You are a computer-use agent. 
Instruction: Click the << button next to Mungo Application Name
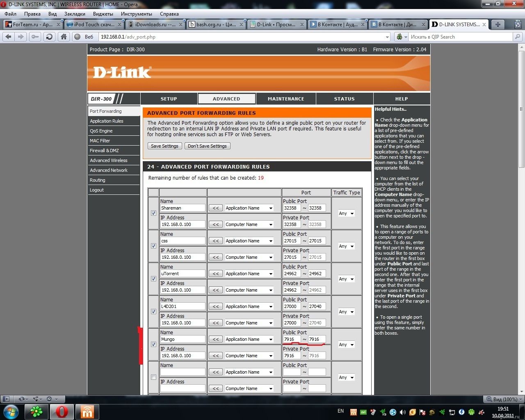click(x=216, y=339)
